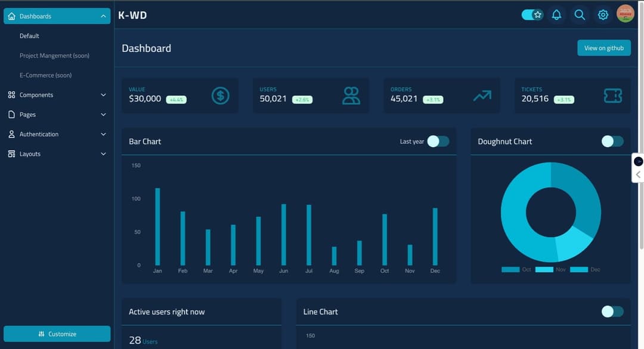Click the Dec bar in Bar Chart
This screenshot has height=349, width=644.
(435, 236)
